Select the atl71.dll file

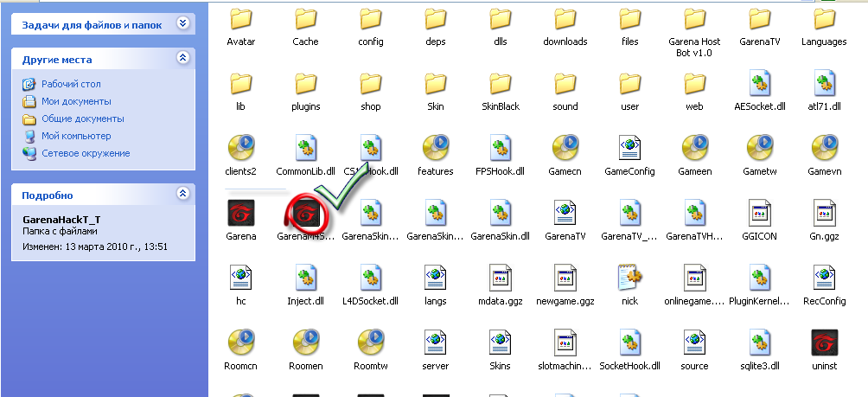click(824, 84)
